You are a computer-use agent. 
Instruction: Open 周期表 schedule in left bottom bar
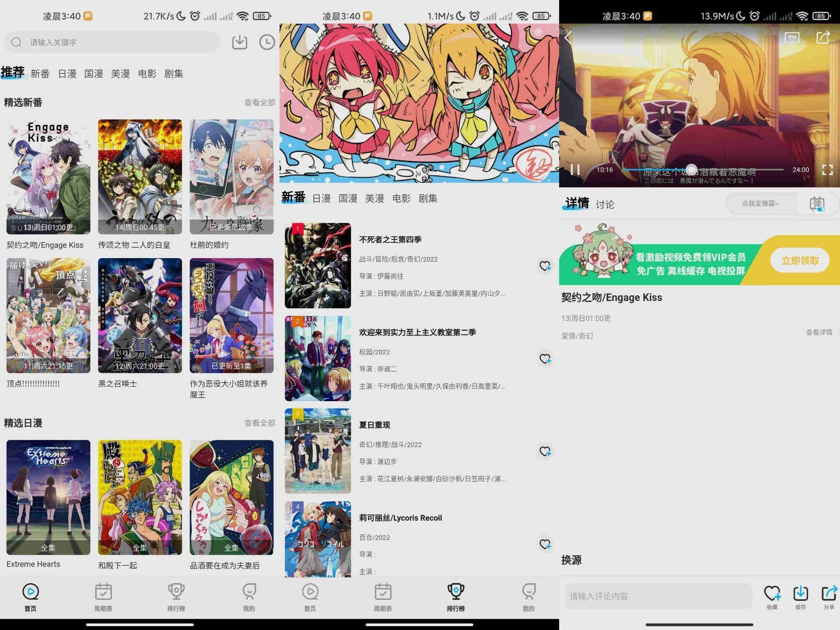(x=103, y=597)
